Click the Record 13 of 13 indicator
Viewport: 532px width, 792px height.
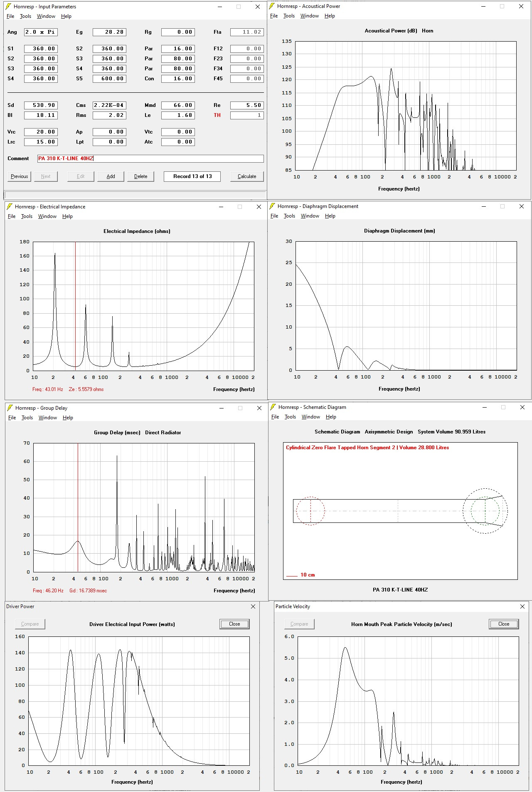[192, 176]
